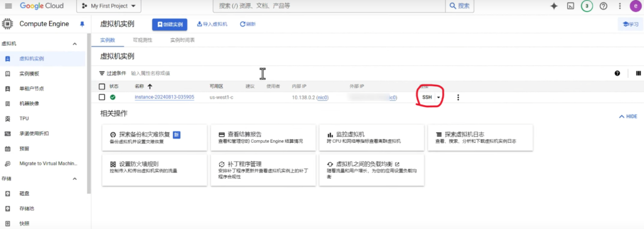Click the 搜索 search button
The width and height of the screenshot is (644, 229).
point(460,6)
